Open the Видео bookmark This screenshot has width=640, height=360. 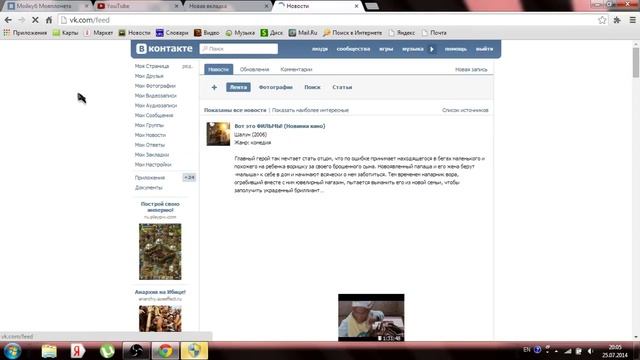pyautogui.click(x=207, y=33)
